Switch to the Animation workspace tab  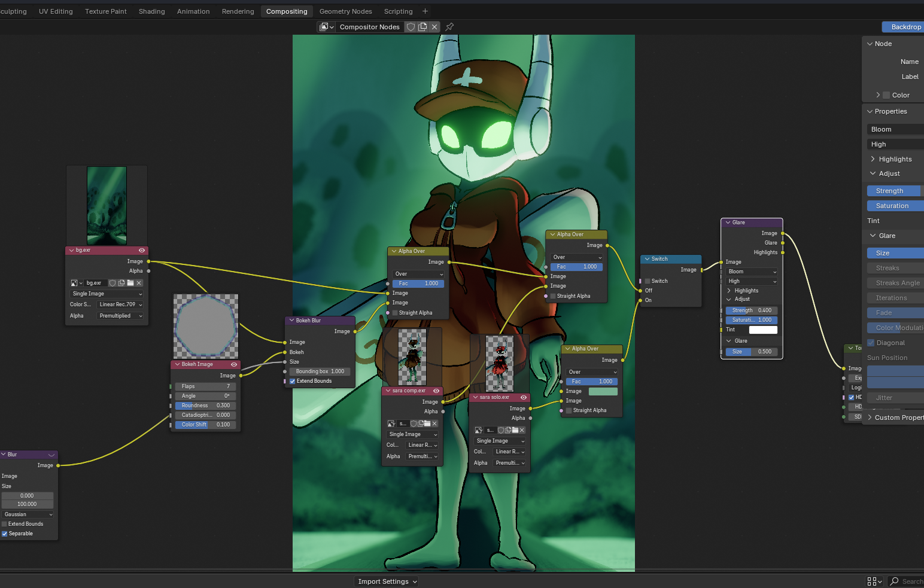tap(193, 11)
